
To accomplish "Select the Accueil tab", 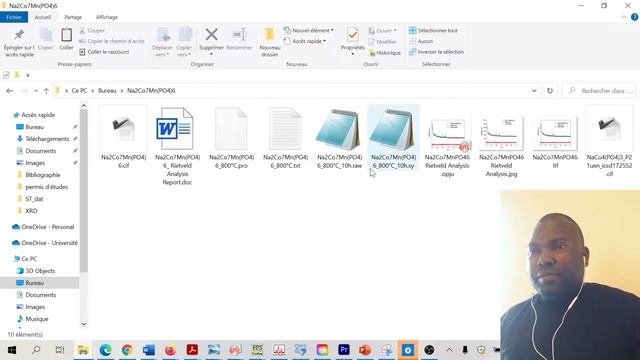I will click(x=42, y=17).
